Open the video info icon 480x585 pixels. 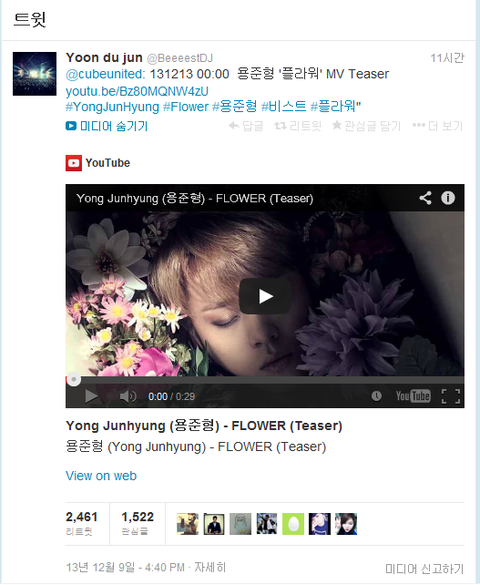pyautogui.click(x=448, y=198)
